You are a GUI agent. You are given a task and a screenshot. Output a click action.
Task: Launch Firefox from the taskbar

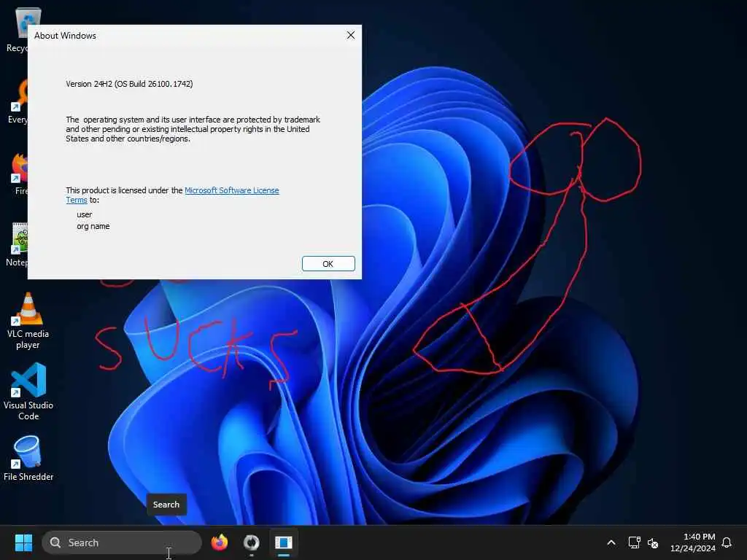(220, 542)
